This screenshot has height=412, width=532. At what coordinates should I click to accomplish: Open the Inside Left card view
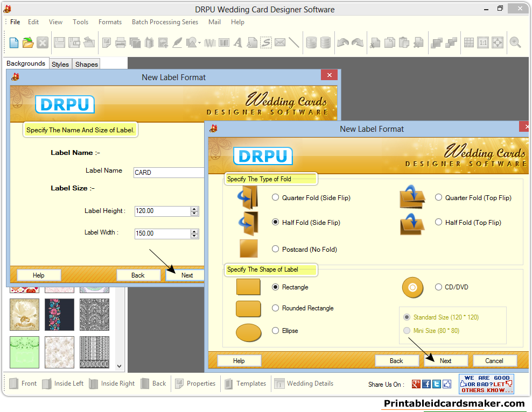63,383
